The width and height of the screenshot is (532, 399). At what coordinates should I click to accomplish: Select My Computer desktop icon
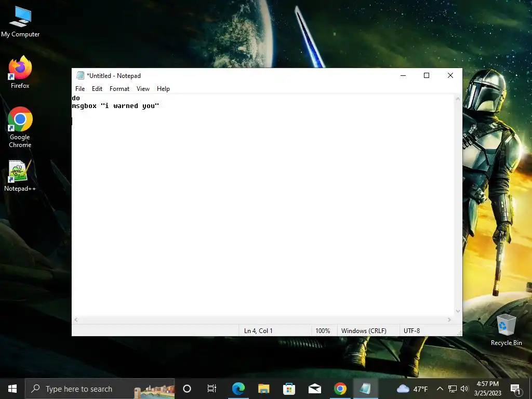(20, 22)
